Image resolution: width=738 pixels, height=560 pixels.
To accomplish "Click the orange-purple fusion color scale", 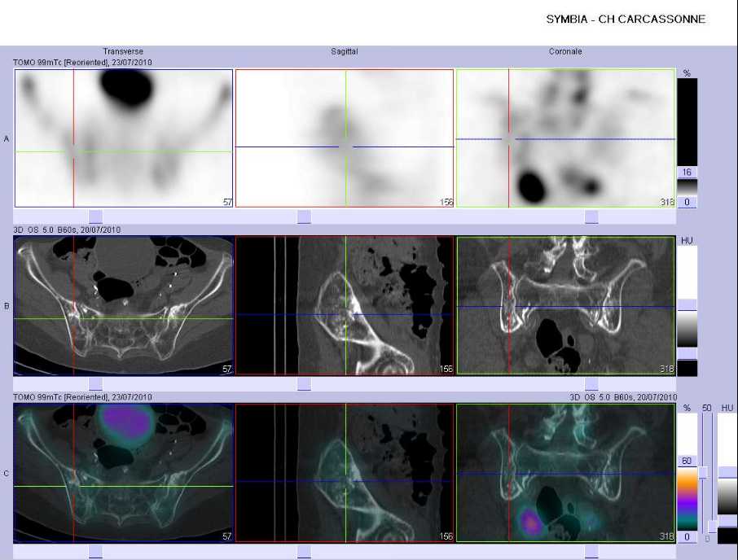I will tap(687, 499).
